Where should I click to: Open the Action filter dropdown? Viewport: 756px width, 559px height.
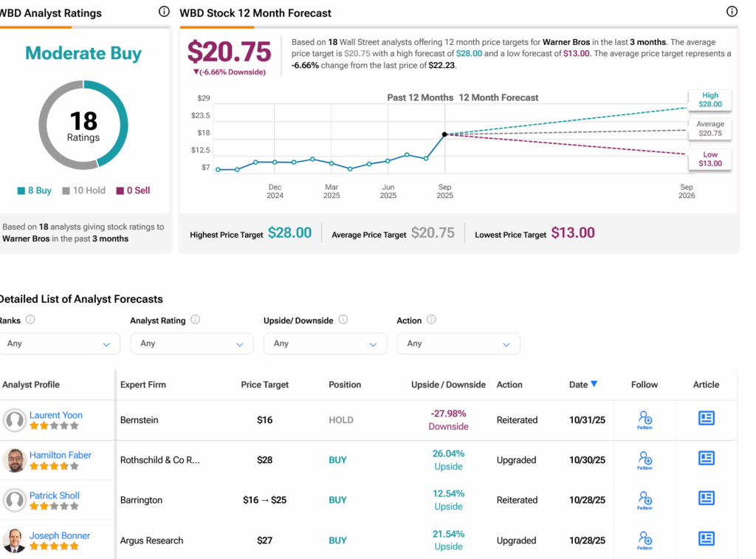coord(458,343)
